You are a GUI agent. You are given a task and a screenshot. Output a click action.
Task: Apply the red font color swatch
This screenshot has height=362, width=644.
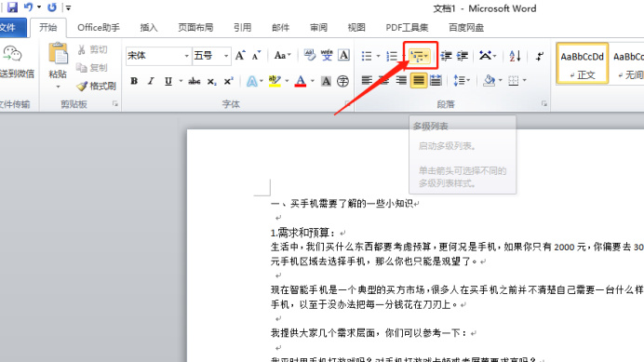(x=301, y=81)
